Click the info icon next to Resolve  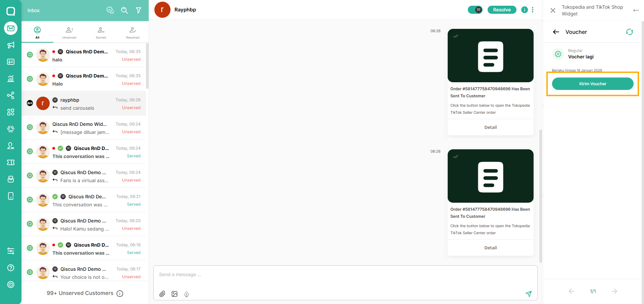tap(524, 10)
